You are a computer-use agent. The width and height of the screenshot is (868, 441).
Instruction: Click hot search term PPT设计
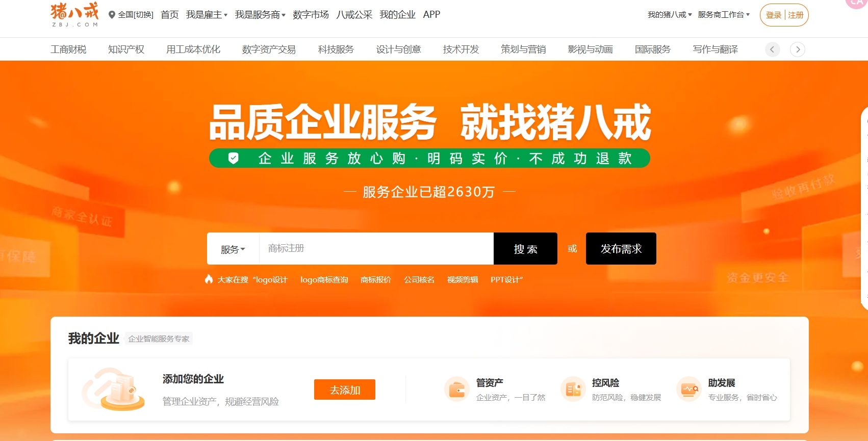tap(505, 280)
